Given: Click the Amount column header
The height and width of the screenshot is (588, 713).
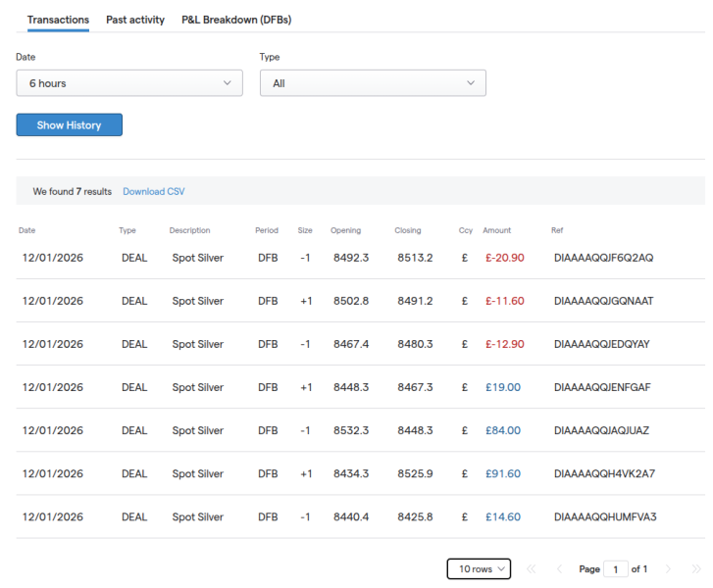Looking at the screenshot, I should (496, 231).
